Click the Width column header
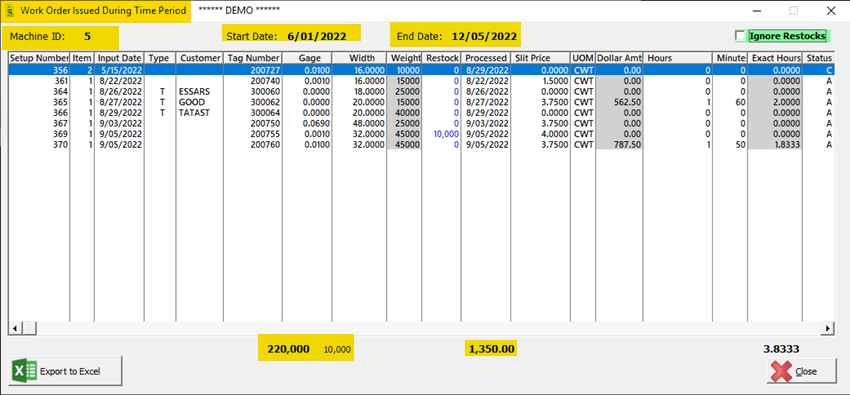Screen dimensions: 850x395 coord(359,58)
